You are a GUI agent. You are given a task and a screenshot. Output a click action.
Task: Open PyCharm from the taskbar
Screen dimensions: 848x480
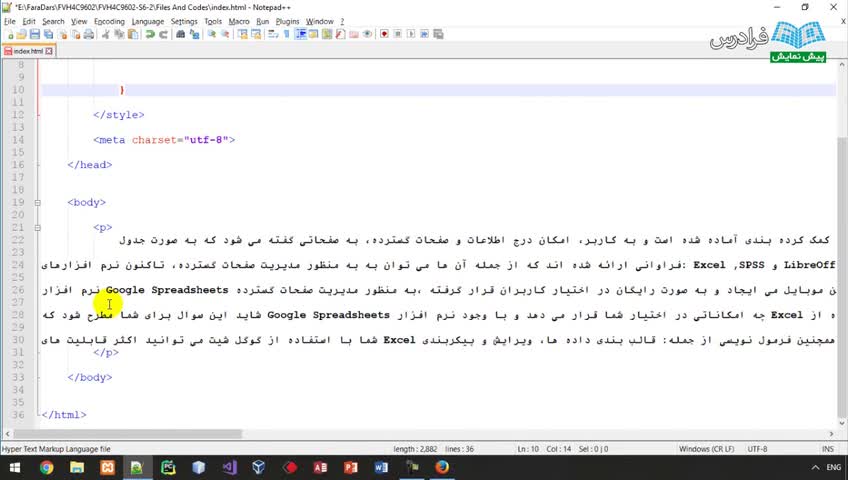tap(168, 467)
